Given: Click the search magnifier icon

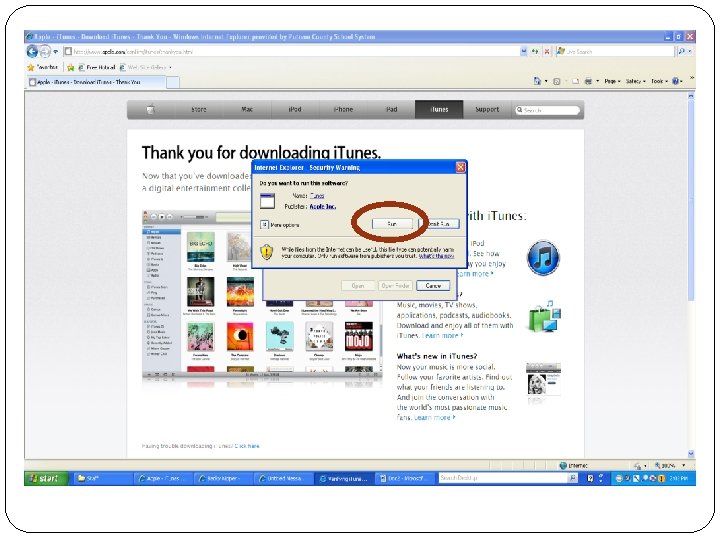Looking at the screenshot, I should click(681, 51).
